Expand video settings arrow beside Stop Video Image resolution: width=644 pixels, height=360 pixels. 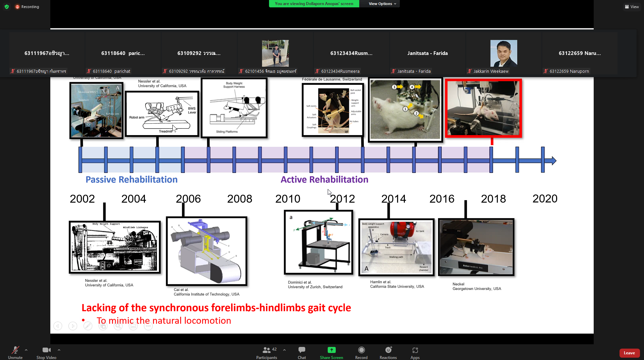pyautogui.click(x=59, y=350)
